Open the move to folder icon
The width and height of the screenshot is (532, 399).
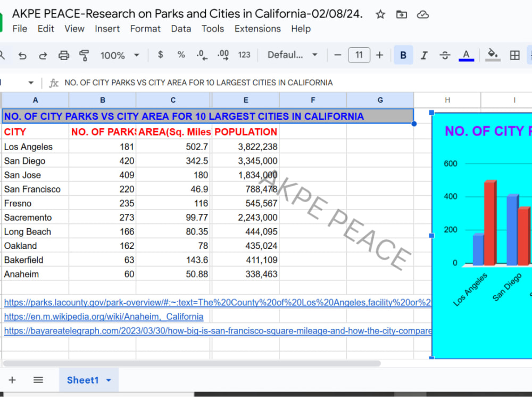point(401,14)
